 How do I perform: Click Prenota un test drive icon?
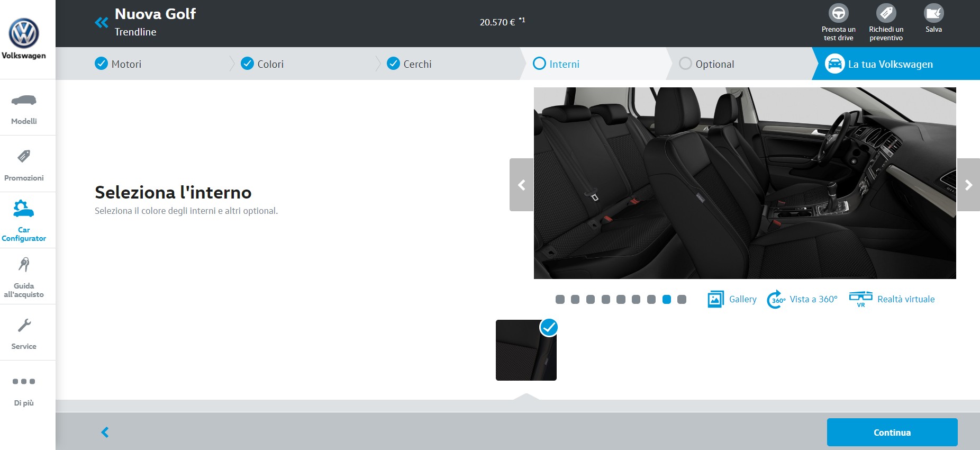tap(838, 13)
